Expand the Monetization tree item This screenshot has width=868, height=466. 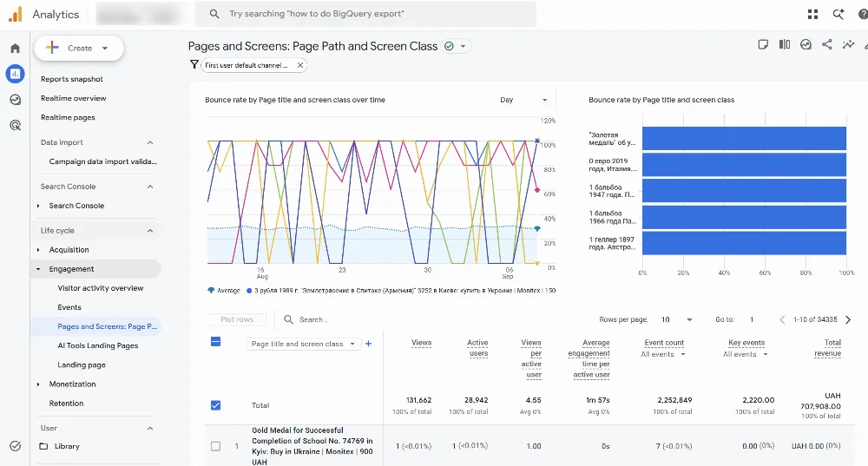point(38,384)
